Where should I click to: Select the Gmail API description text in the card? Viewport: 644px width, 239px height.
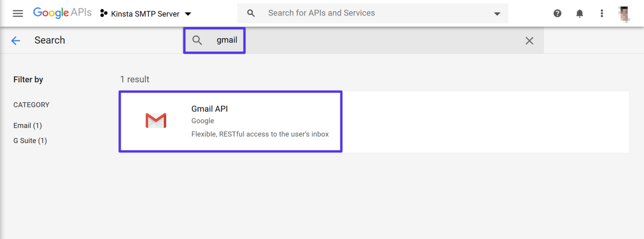click(x=260, y=134)
